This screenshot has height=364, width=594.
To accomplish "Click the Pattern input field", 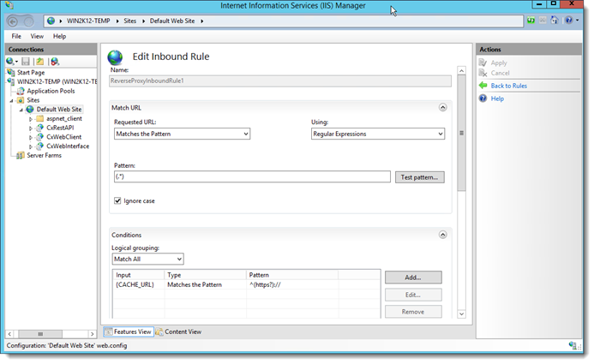I will click(252, 176).
